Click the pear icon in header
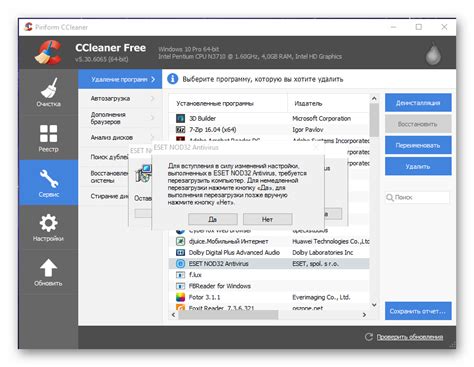This screenshot has height=367, width=474. pyautogui.click(x=433, y=53)
